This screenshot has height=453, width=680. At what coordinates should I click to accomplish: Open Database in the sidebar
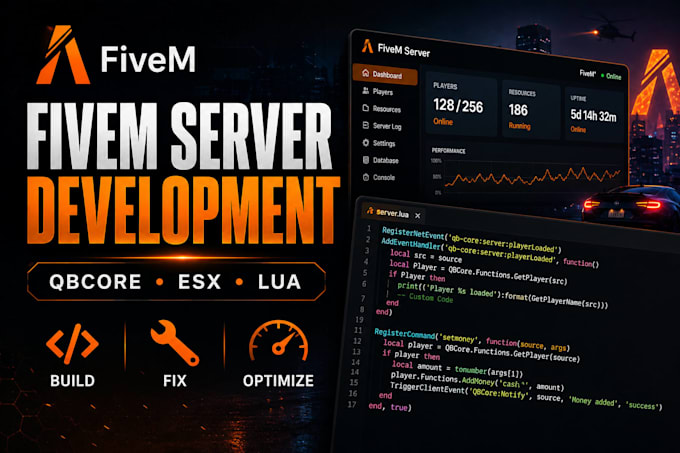(380, 160)
